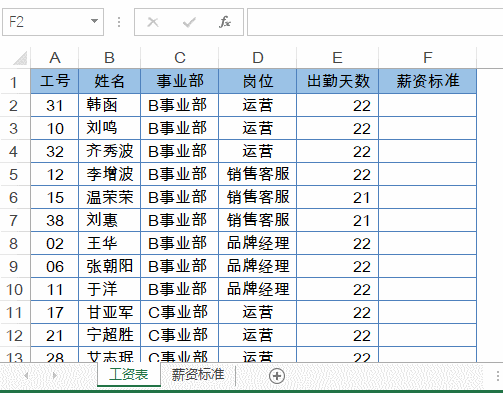Add a new sheet with the plus icon
The image size is (503, 393).
click(x=277, y=376)
